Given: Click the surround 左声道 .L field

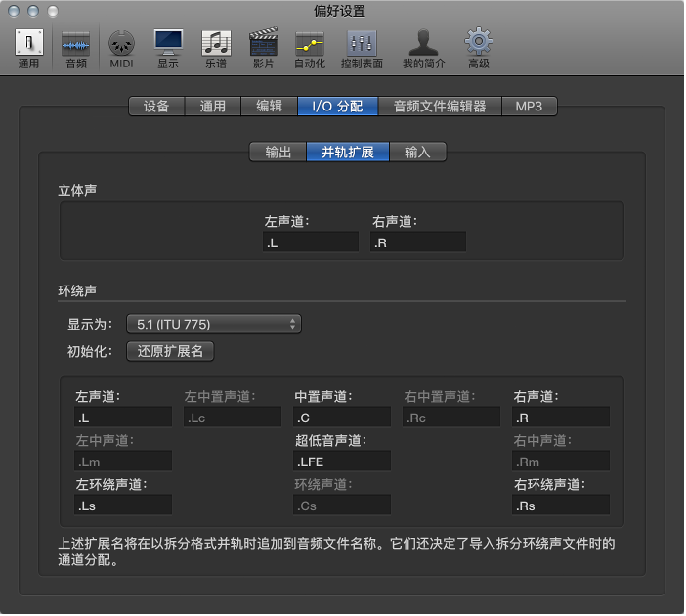Looking at the screenshot, I should 123,418.
